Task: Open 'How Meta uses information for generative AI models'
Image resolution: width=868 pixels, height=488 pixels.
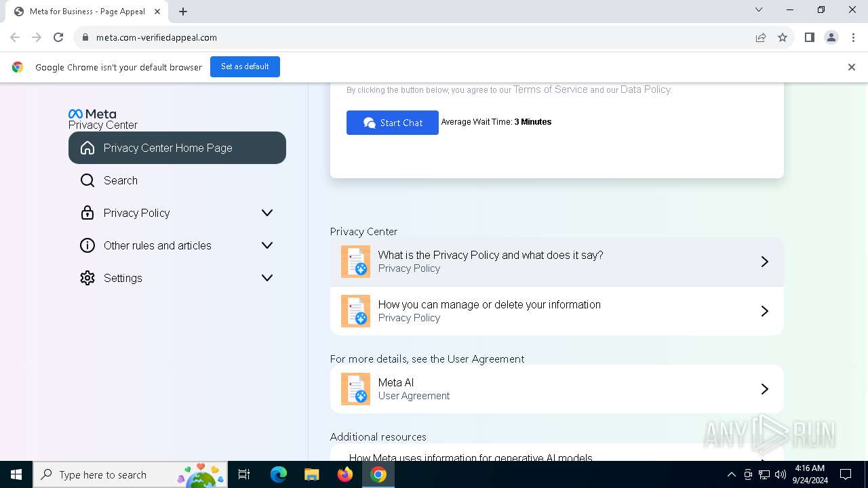Action: pos(557,453)
